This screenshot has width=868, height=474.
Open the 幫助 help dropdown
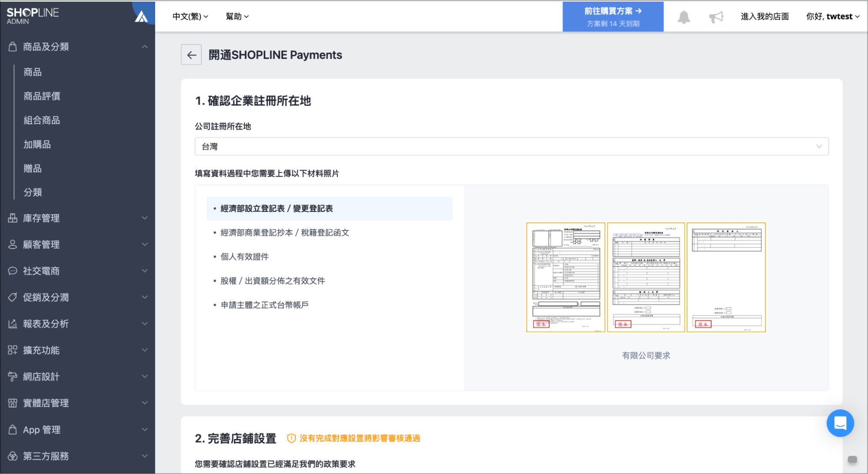tap(237, 16)
